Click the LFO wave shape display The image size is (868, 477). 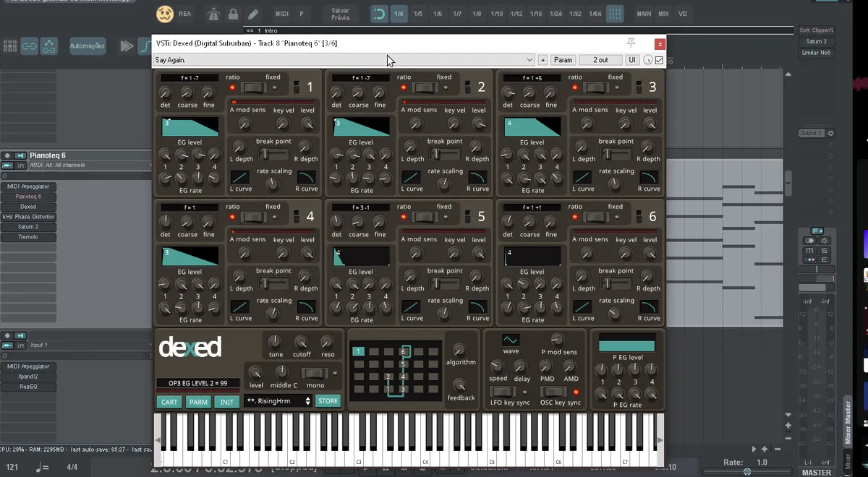511,340
